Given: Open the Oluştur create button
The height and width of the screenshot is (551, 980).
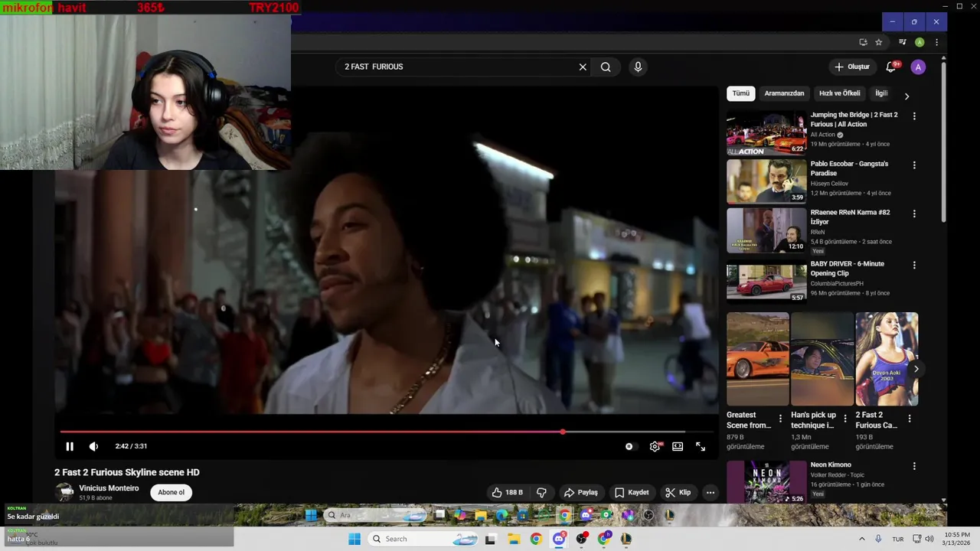Looking at the screenshot, I should 851,67.
